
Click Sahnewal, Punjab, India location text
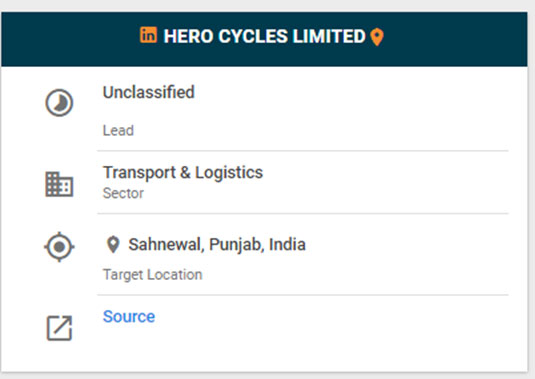coord(217,245)
